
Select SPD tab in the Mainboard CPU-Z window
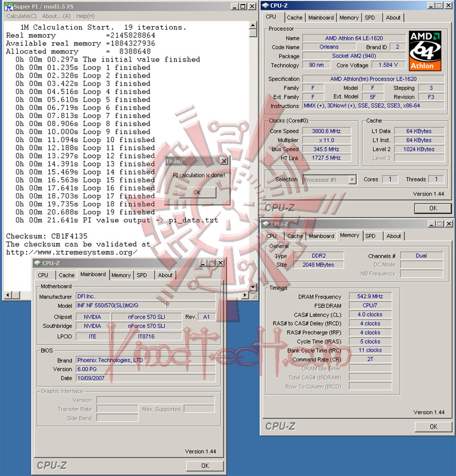point(141,275)
